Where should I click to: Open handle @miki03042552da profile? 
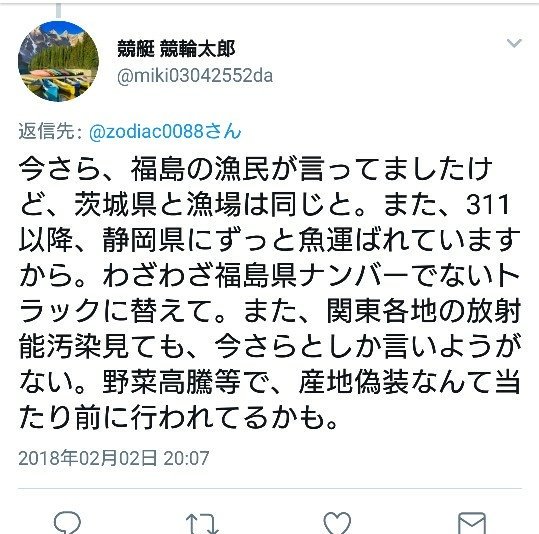click(x=195, y=76)
